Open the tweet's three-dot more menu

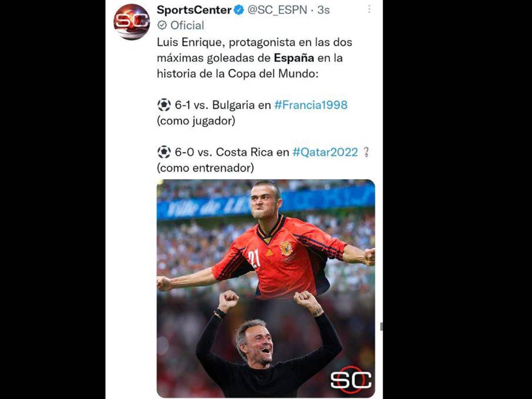[x=369, y=9]
